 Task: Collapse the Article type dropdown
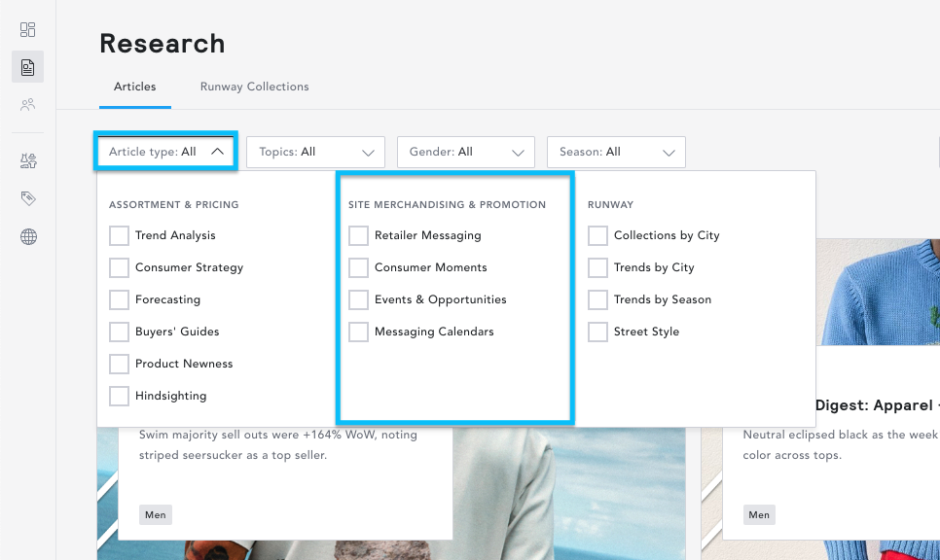tap(165, 152)
